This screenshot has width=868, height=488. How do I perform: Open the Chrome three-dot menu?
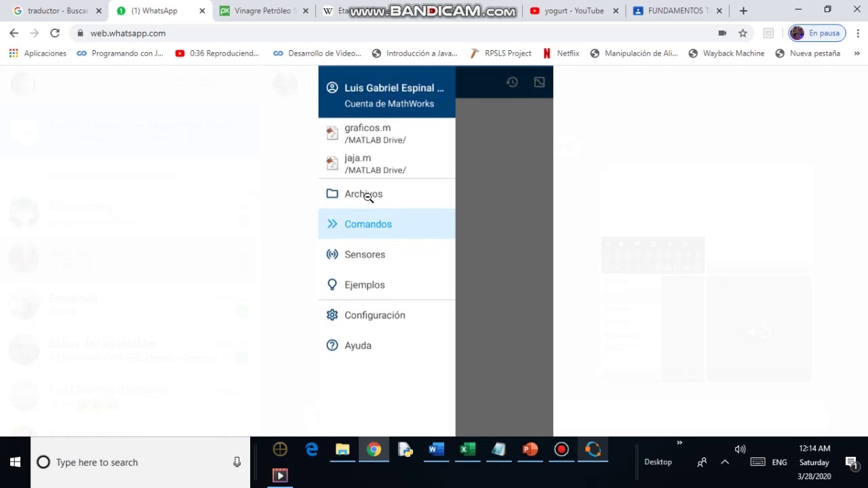858,33
